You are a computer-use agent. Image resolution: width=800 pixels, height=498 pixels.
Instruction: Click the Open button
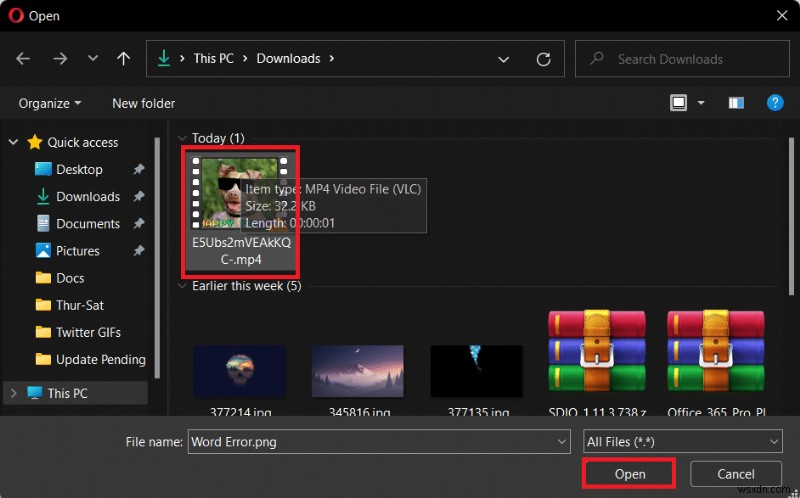(630, 474)
